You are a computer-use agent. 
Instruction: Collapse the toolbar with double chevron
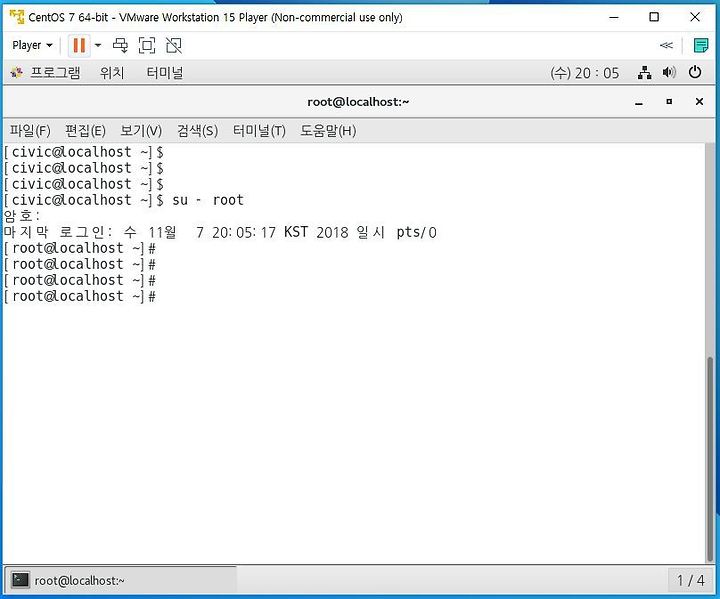tap(666, 45)
